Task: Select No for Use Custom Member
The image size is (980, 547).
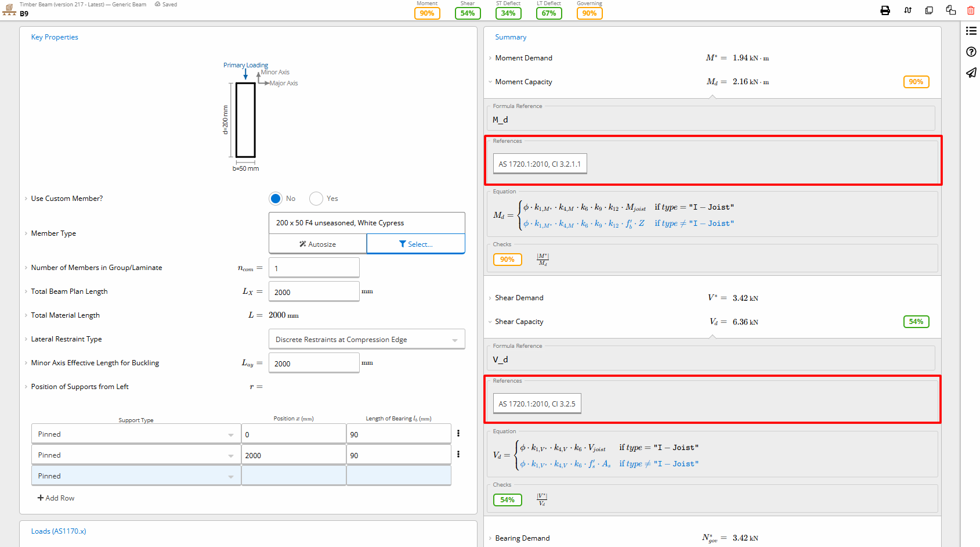Action: click(276, 199)
